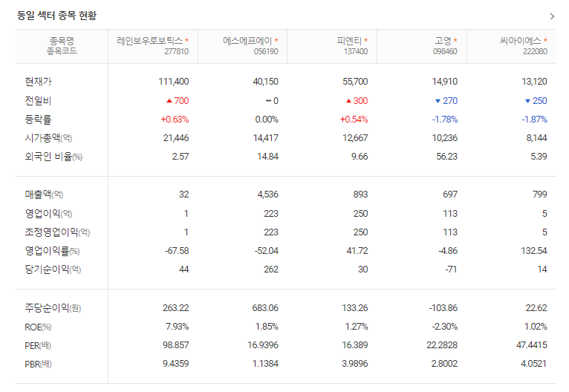The width and height of the screenshot is (569, 392).
Task: Click the 주당순이익(원) row label
Action: (53, 308)
